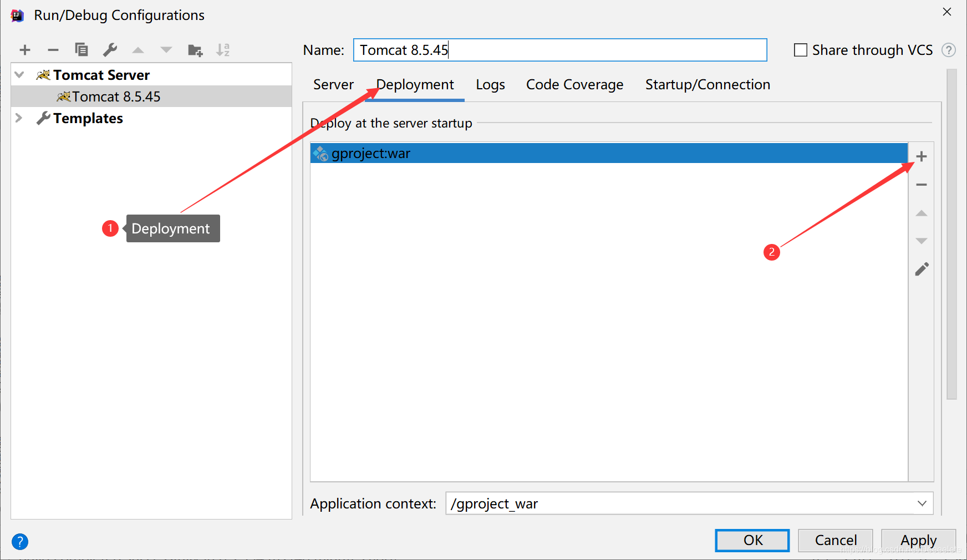
Task: Expand the Templates tree node
Action: (x=19, y=118)
